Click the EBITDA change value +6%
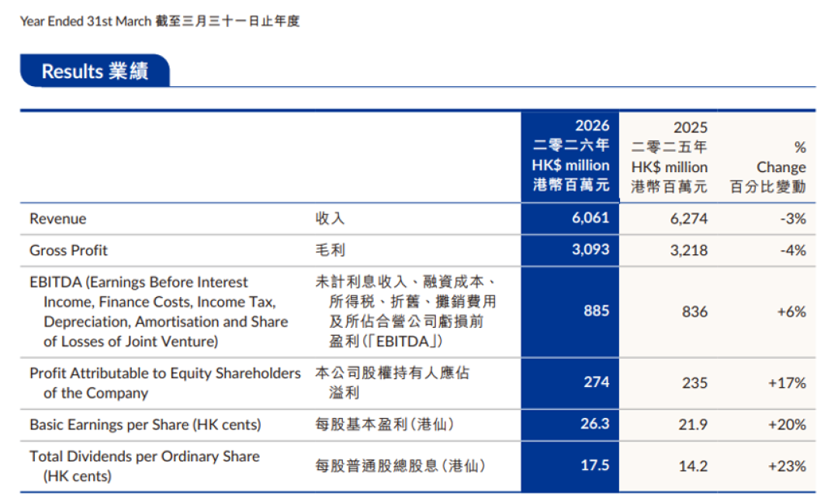The height and width of the screenshot is (504, 838). click(x=791, y=312)
